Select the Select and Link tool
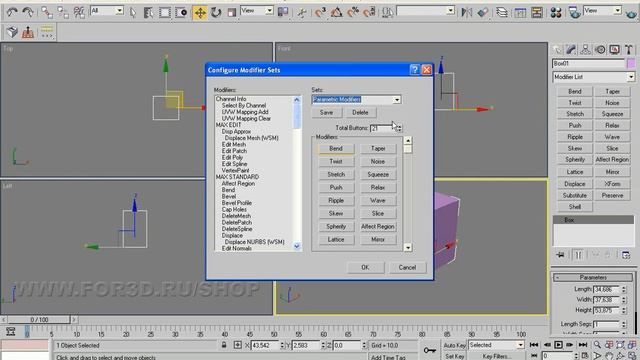Screen dimensions: 640x360 47,12
